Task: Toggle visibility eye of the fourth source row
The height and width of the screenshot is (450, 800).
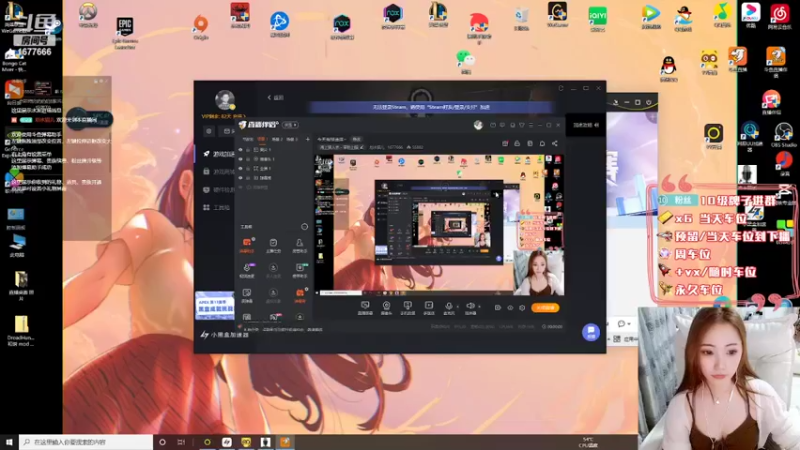Action: (240, 178)
